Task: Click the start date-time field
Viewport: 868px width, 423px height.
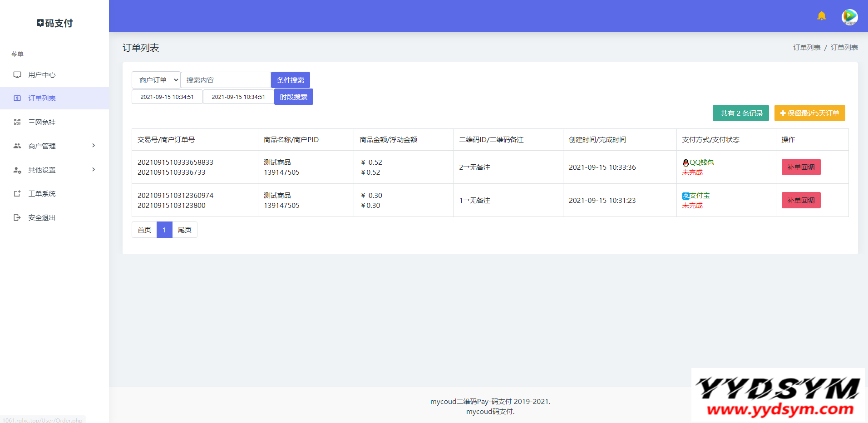Action: click(167, 97)
